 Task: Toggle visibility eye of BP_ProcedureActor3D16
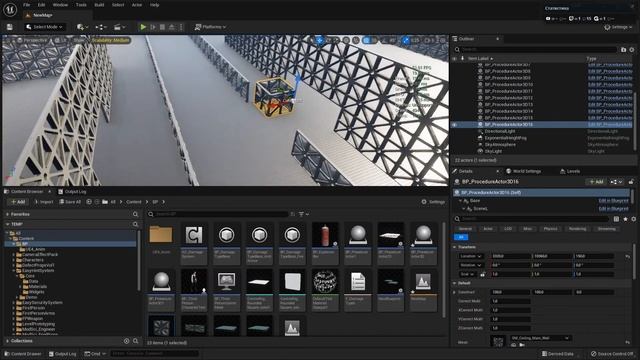click(454, 124)
